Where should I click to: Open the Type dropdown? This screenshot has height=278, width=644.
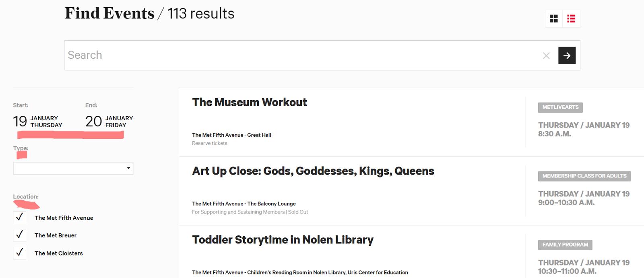point(73,168)
